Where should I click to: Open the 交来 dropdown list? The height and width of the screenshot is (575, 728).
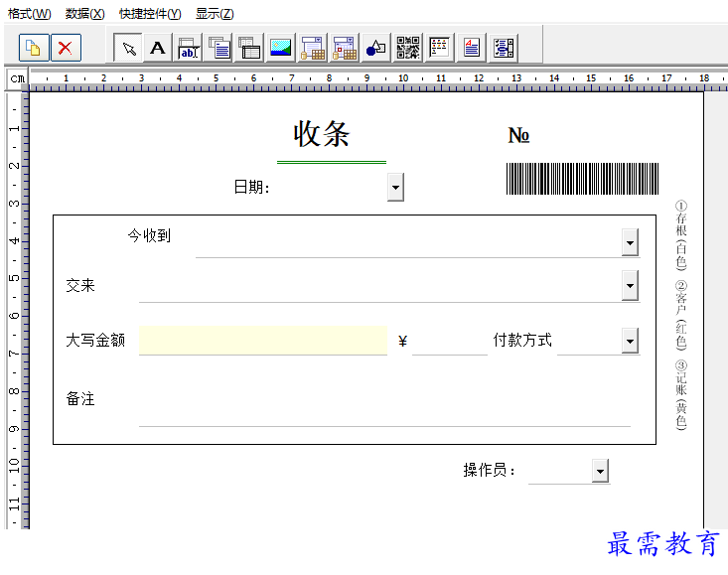point(630,286)
